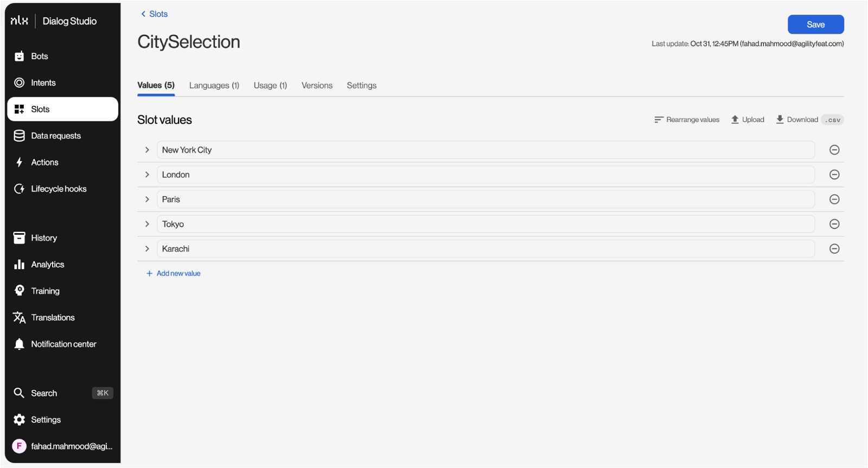This screenshot has width=868, height=468.
Task: Remove the New York City value
Action: pyautogui.click(x=834, y=150)
